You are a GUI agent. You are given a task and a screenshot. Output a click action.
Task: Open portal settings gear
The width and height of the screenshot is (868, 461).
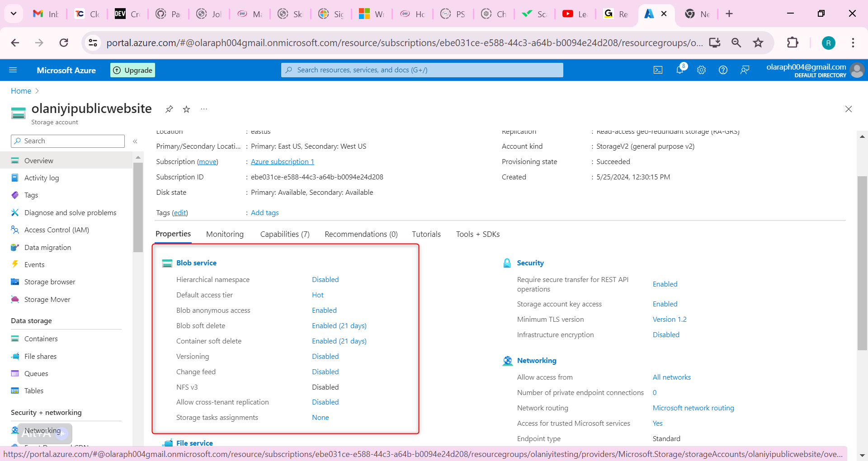701,70
